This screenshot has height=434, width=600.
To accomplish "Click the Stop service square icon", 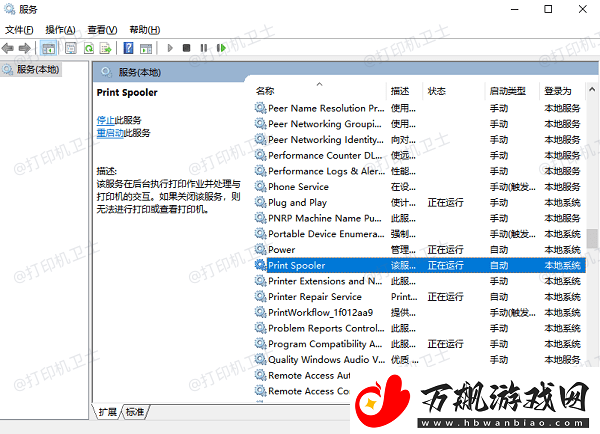I will [186, 48].
